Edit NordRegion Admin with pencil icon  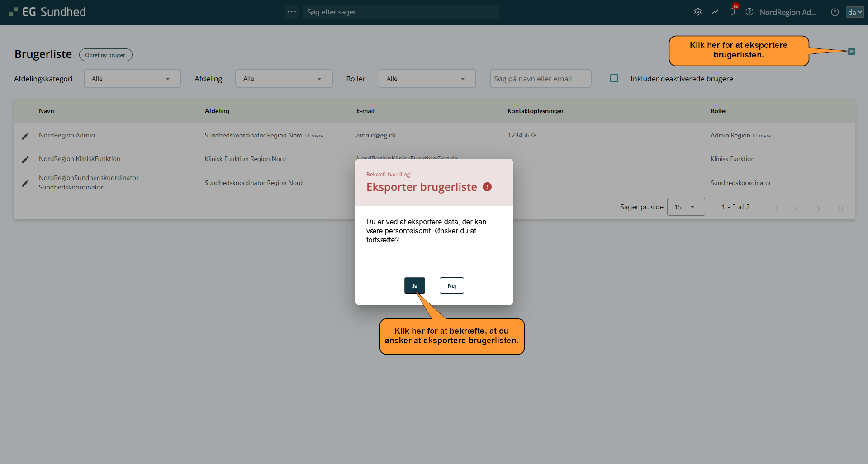coord(25,136)
